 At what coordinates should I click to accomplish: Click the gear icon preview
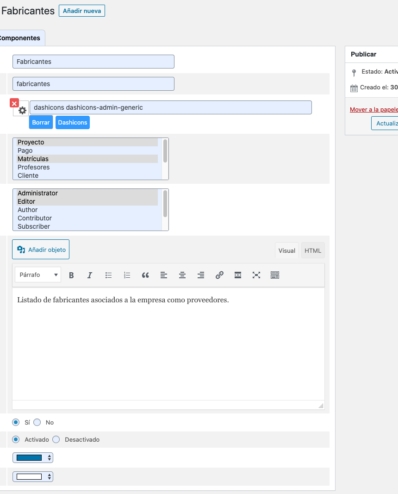22,110
